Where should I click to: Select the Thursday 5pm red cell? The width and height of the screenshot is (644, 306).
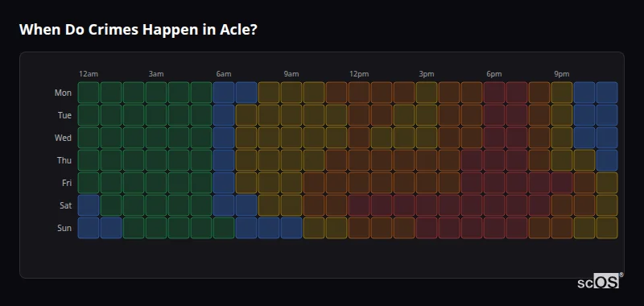pyautogui.click(x=472, y=160)
